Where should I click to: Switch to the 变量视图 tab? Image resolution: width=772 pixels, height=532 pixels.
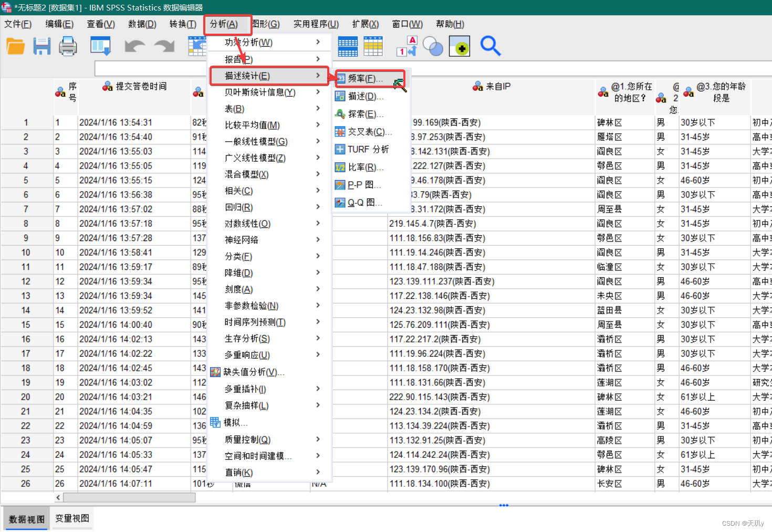pyautogui.click(x=72, y=518)
